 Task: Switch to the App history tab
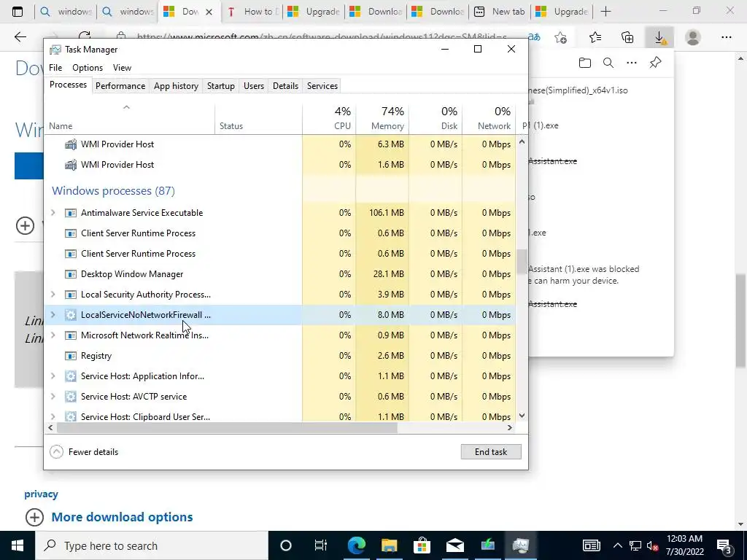tap(176, 86)
